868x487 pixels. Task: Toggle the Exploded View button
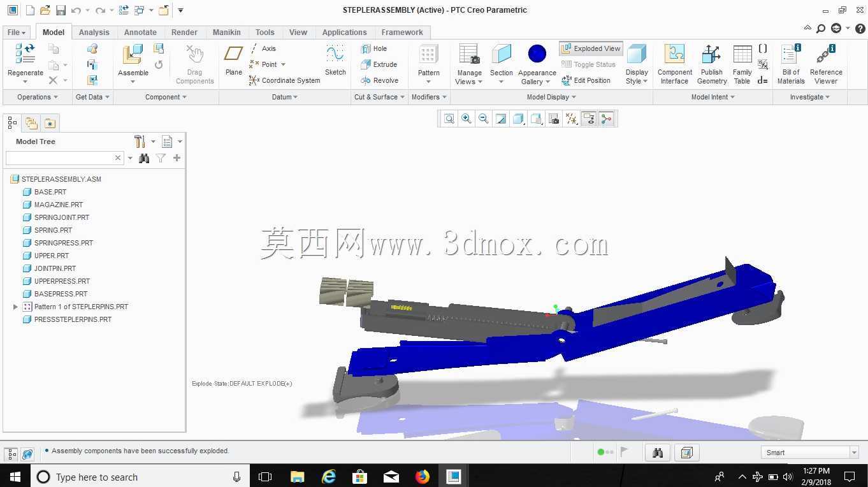click(591, 48)
